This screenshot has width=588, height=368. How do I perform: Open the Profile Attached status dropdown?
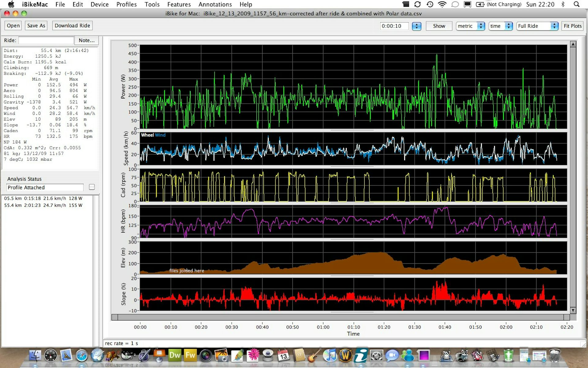[x=44, y=187]
